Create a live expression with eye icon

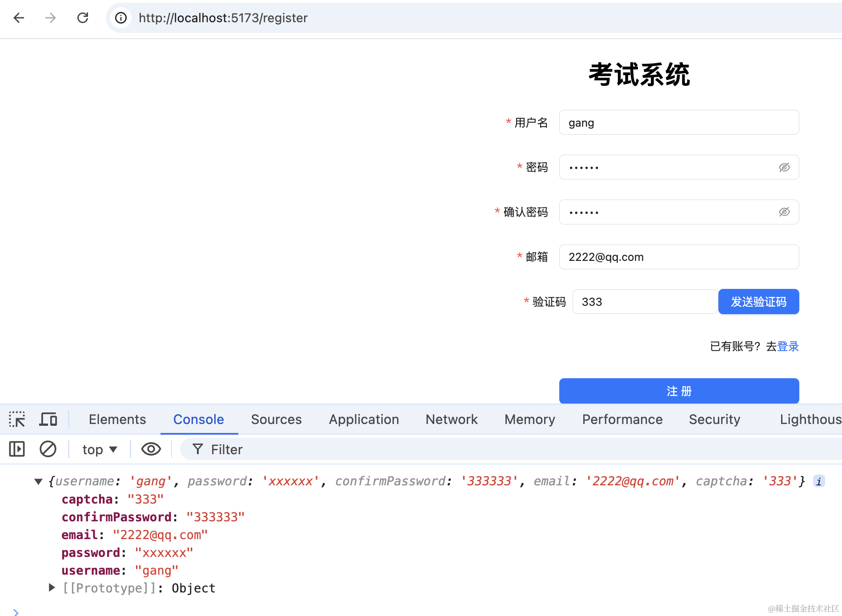tap(151, 449)
